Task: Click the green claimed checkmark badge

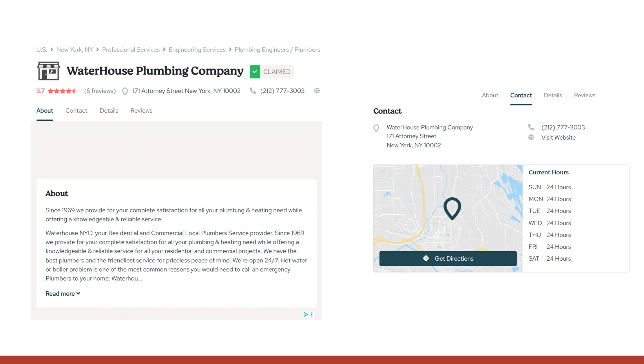Action: (255, 72)
